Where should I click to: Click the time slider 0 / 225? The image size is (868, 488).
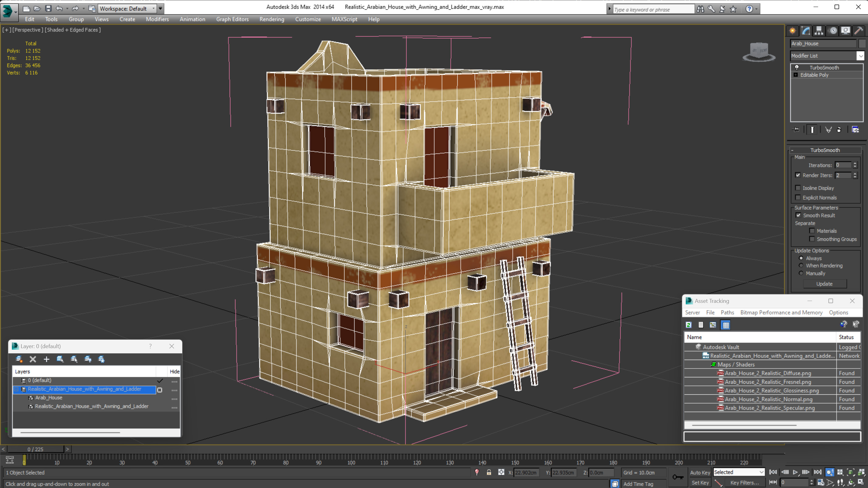(x=35, y=449)
